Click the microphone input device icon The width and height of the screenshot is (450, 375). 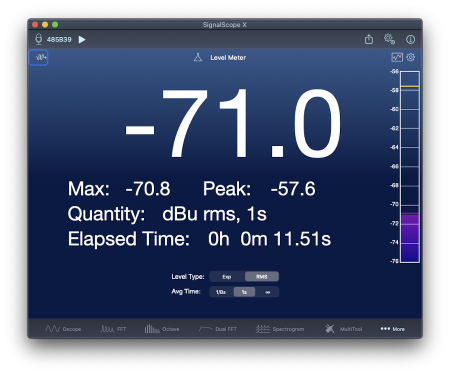pyautogui.click(x=39, y=39)
